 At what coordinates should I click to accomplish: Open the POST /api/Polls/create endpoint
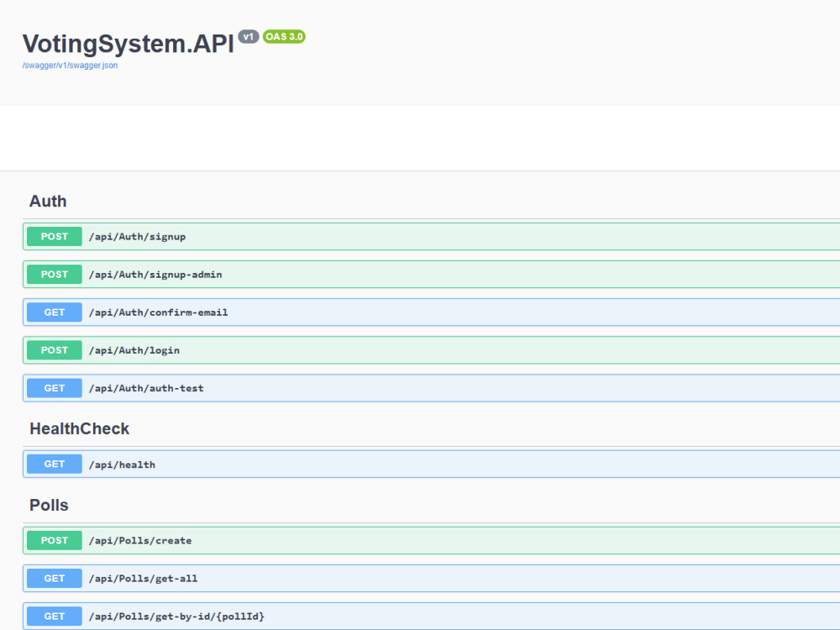431,540
